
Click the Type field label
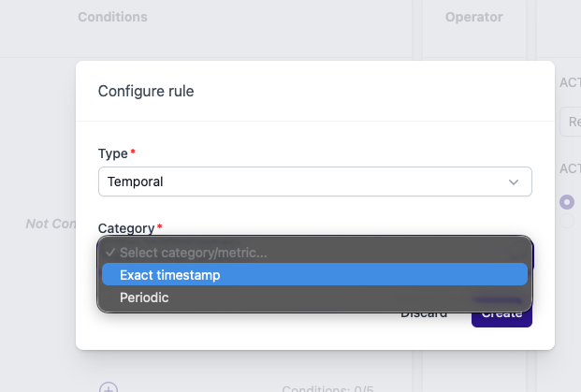(113, 153)
